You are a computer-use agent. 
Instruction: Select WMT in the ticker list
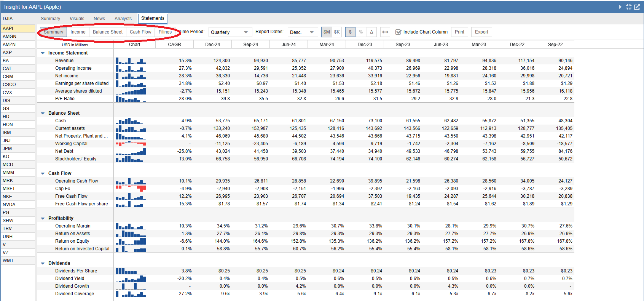click(18, 261)
